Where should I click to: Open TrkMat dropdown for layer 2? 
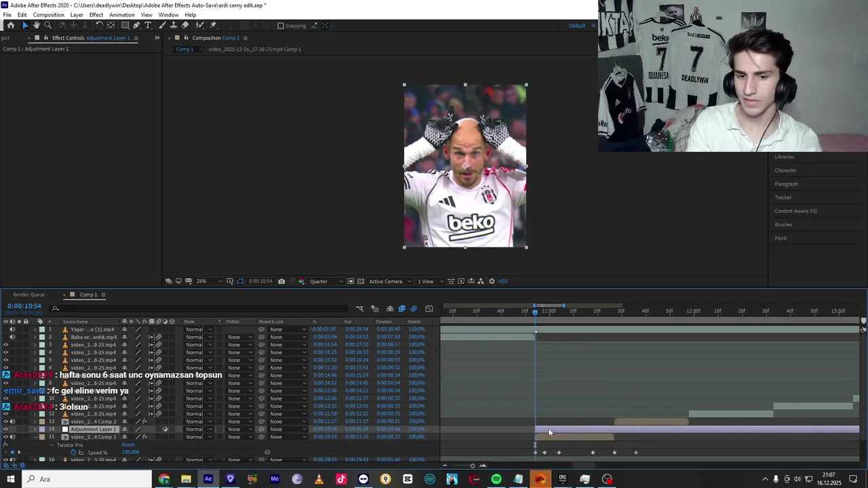(239, 337)
